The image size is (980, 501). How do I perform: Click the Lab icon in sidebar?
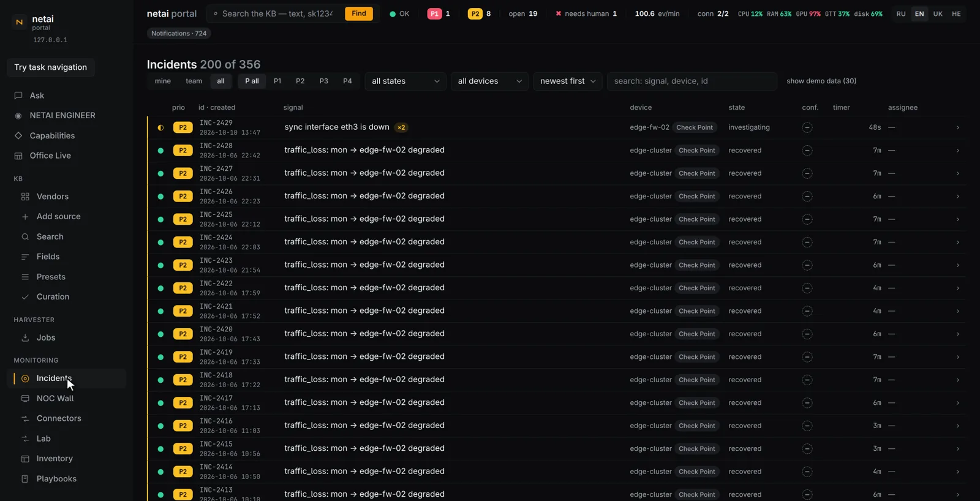(25, 439)
